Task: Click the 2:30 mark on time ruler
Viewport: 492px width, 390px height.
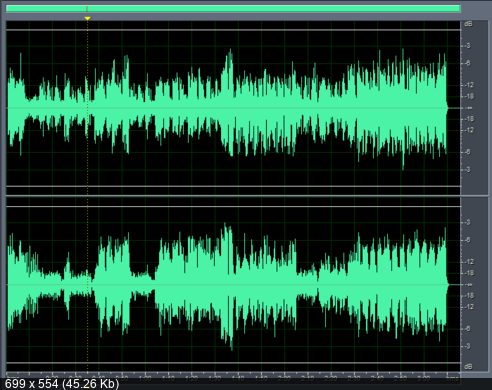Action: click(x=354, y=378)
